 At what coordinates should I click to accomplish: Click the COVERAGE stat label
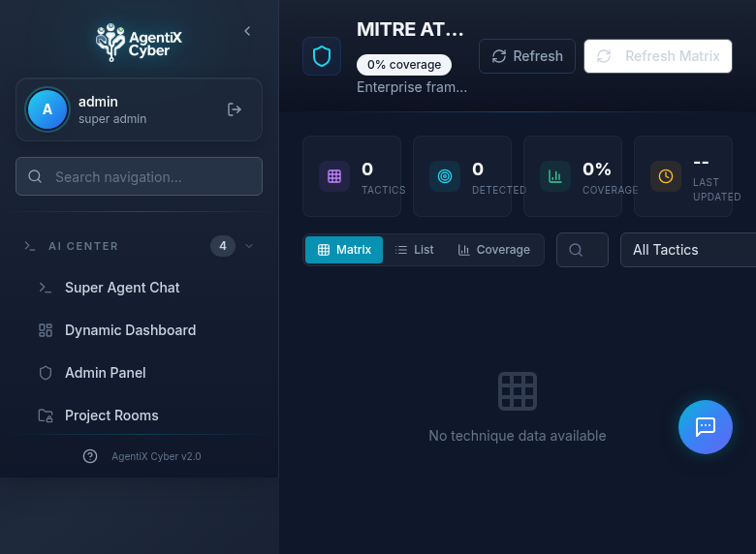610,190
